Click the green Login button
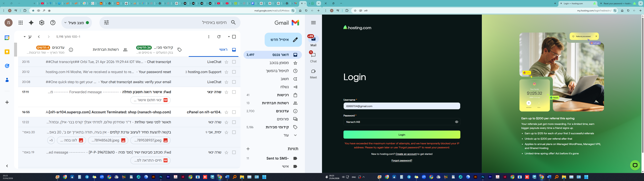Viewport: 644px width, 181px height. (x=401, y=135)
